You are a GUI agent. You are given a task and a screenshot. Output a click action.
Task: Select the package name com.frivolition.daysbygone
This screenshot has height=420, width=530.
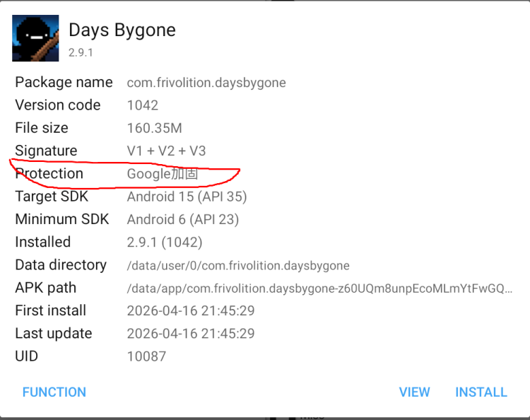tap(206, 83)
